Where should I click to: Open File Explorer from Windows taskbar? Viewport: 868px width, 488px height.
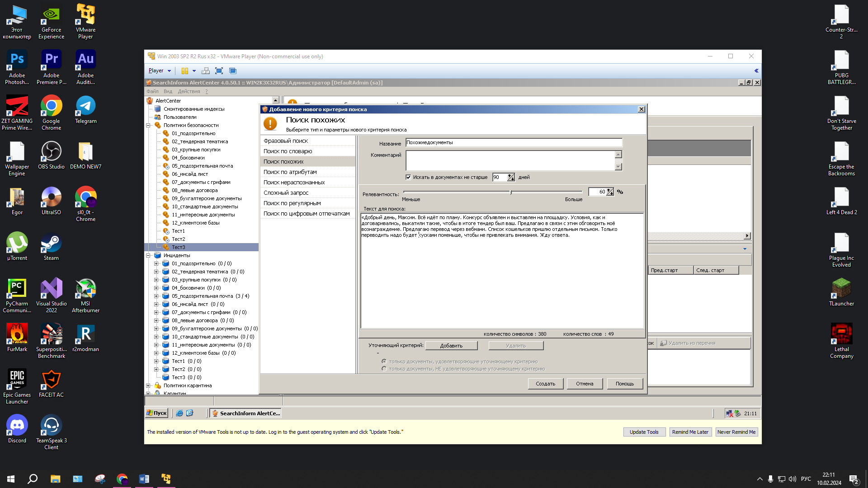[55, 479]
